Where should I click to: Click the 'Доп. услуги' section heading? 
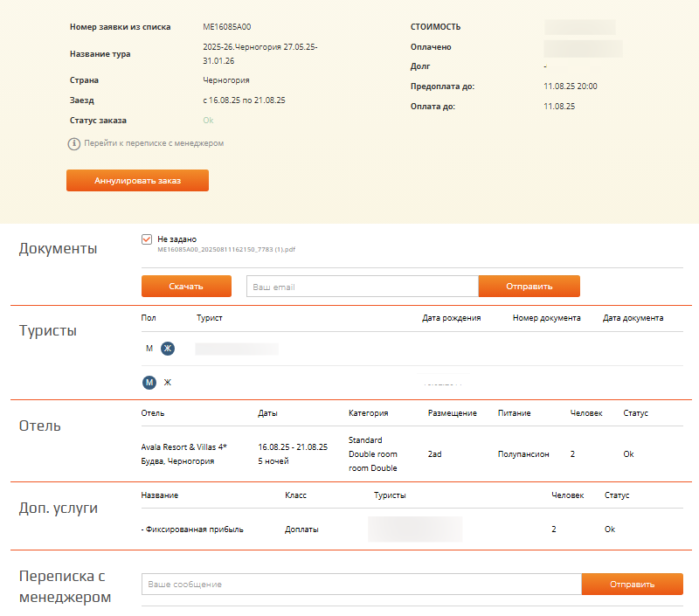click(x=59, y=508)
